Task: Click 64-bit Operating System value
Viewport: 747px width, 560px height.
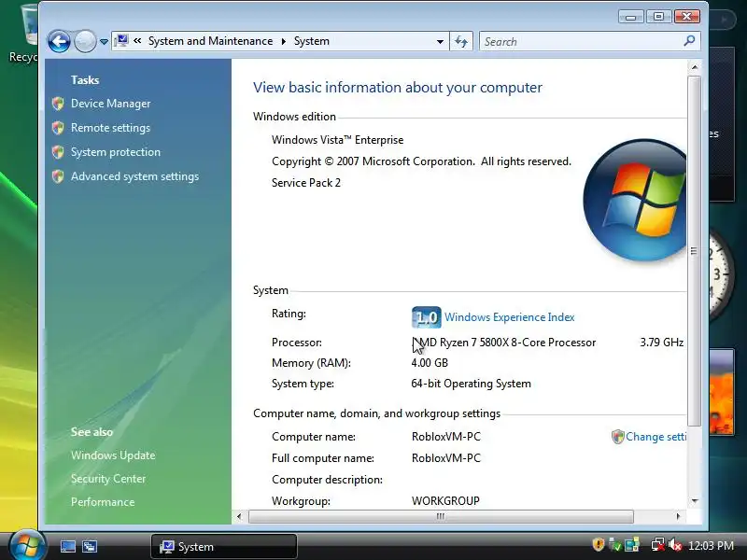Action: click(471, 384)
